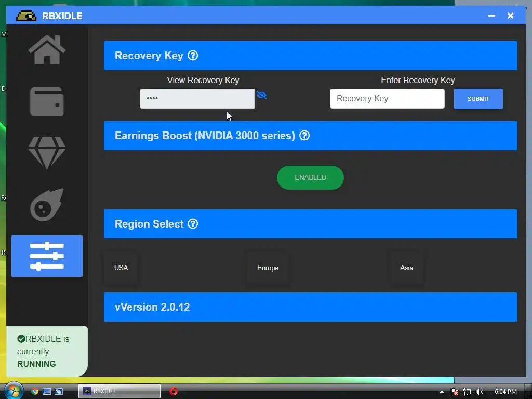Click the Region Select help icon
The image size is (532, 399).
point(193,224)
